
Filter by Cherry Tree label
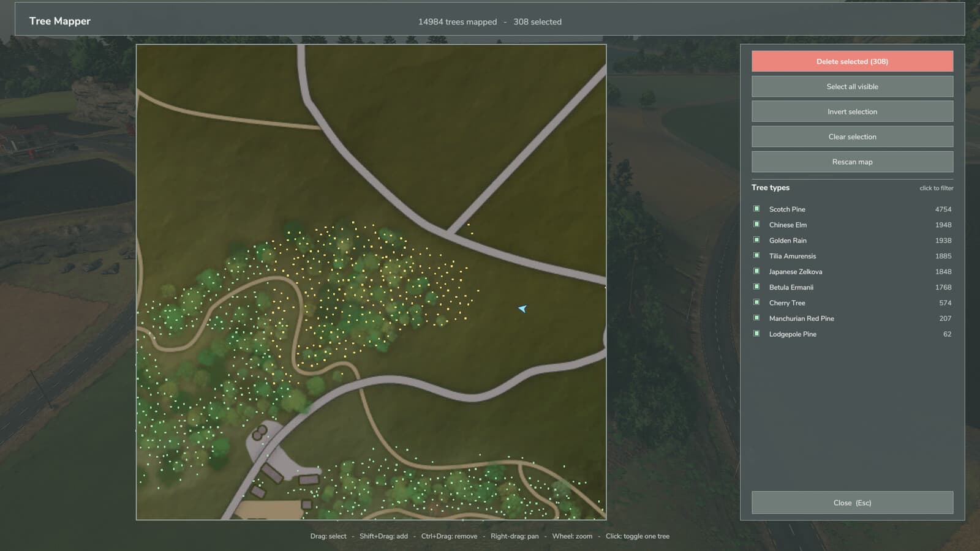[x=787, y=303]
